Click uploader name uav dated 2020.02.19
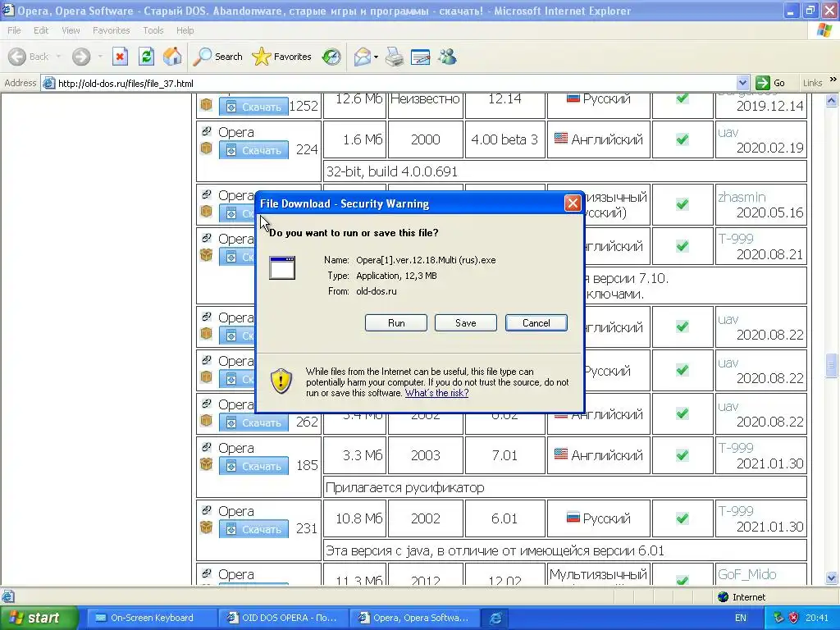The height and width of the screenshot is (630, 840). tap(728, 132)
